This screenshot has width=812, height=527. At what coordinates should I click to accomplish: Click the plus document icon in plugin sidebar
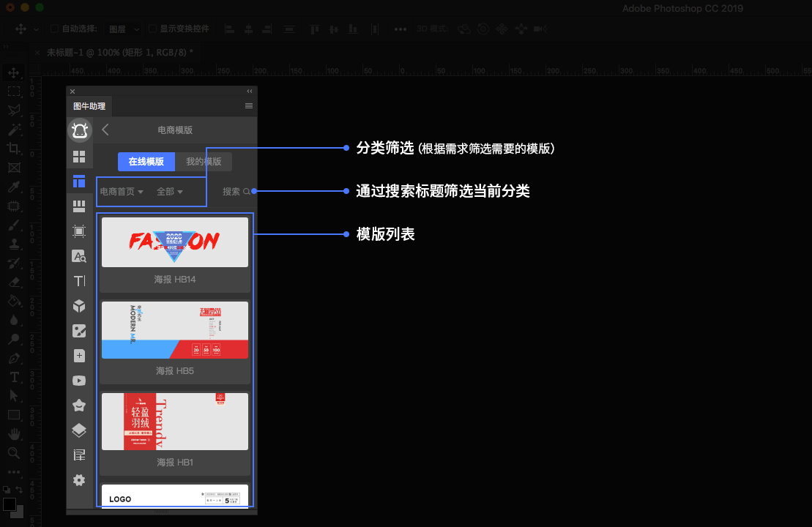(x=79, y=356)
